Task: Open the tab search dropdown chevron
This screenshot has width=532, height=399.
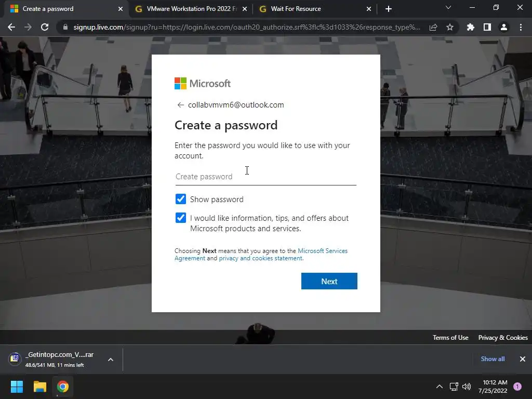Action: click(448, 8)
